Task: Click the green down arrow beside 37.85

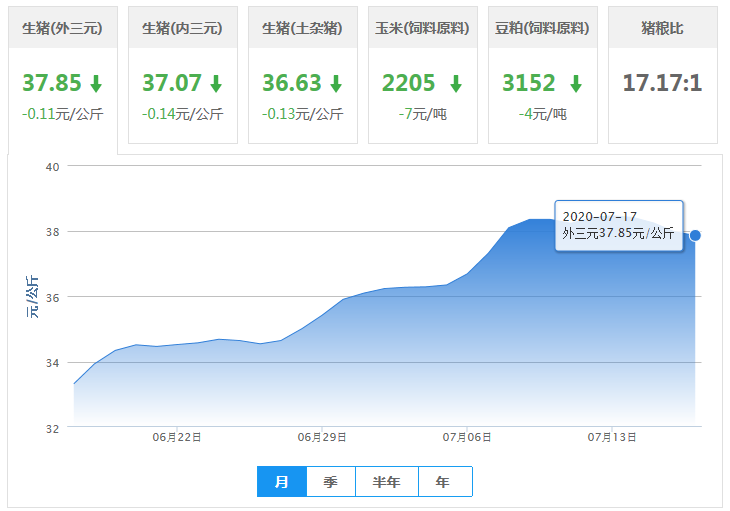Action: tap(96, 83)
